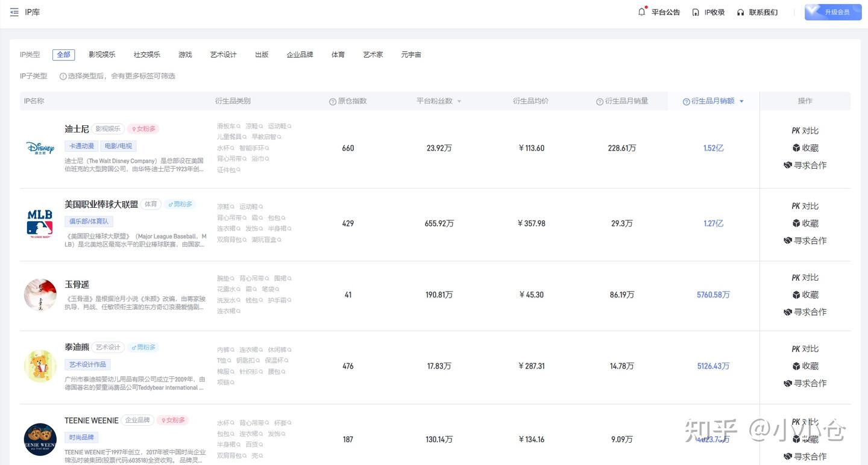Click the 电影/电视 tag for 迪士尼

[x=119, y=146]
